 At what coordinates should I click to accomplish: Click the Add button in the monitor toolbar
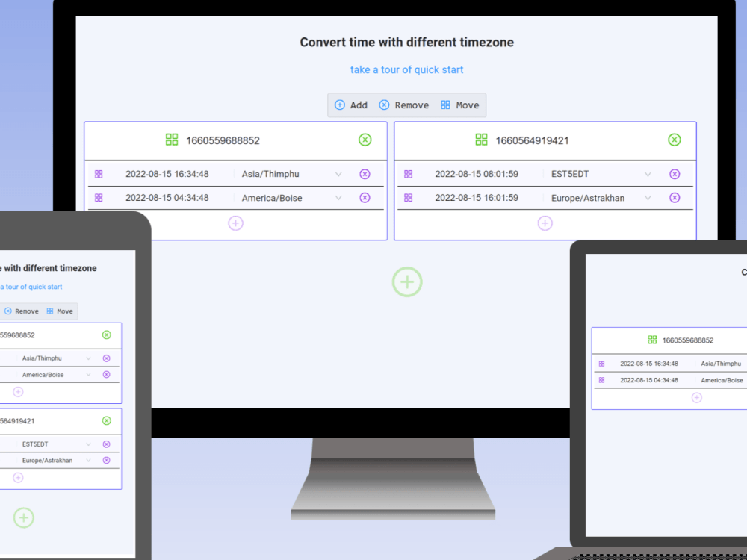point(351,105)
